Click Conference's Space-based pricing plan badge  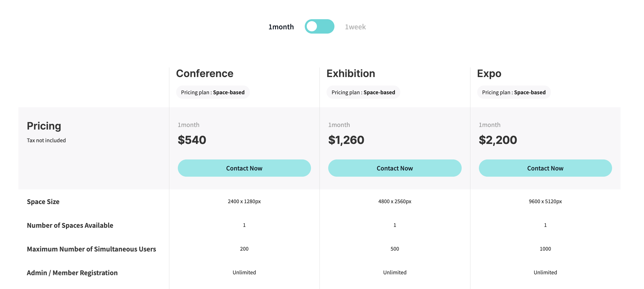(x=213, y=92)
